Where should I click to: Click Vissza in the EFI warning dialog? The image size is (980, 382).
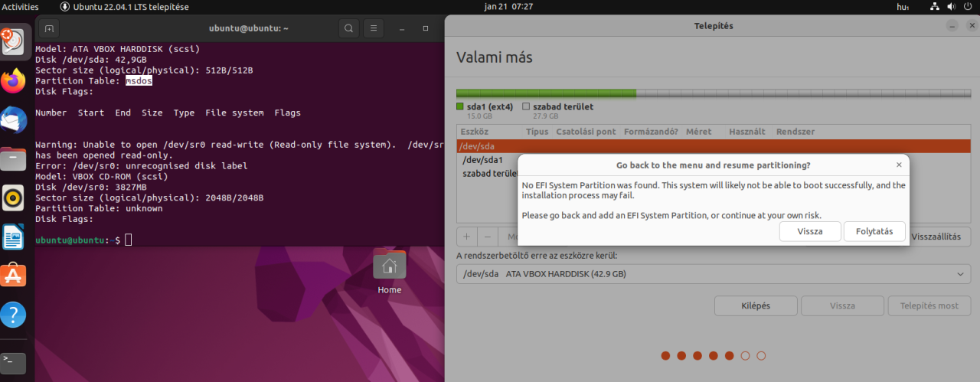pos(810,231)
